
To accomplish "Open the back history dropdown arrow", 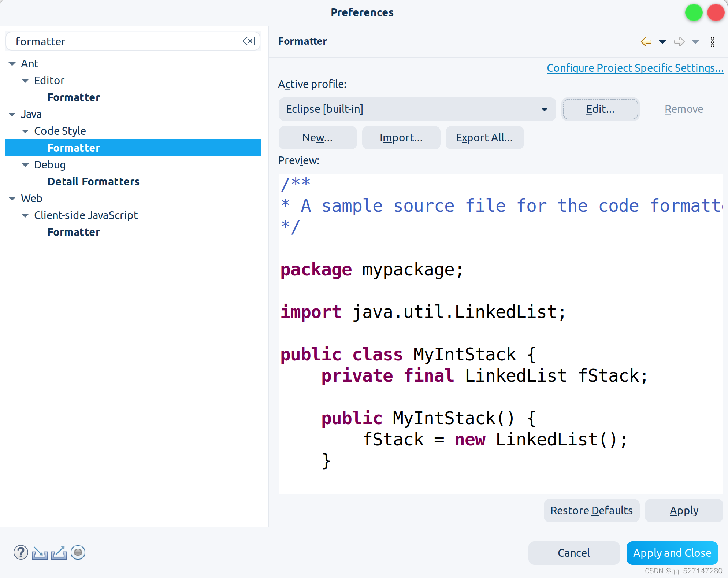I will (x=662, y=42).
